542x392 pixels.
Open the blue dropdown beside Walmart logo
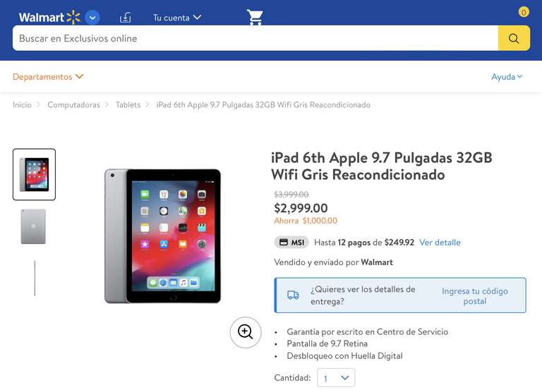pos(92,18)
